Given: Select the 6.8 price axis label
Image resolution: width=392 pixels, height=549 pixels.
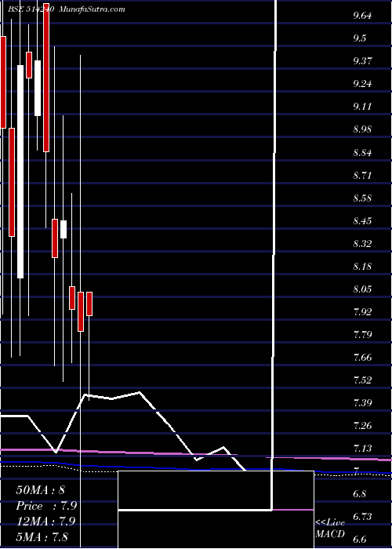Looking at the screenshot, I should point(360,495).
